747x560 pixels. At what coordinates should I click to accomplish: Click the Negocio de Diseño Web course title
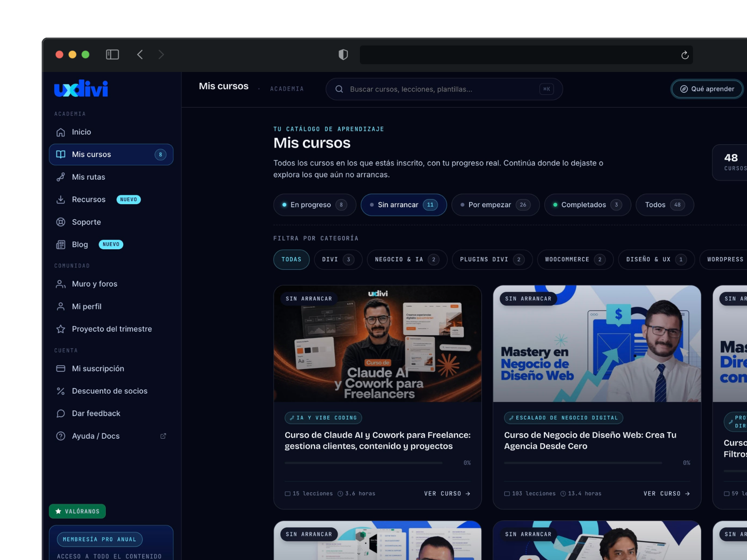pos(590,441)
